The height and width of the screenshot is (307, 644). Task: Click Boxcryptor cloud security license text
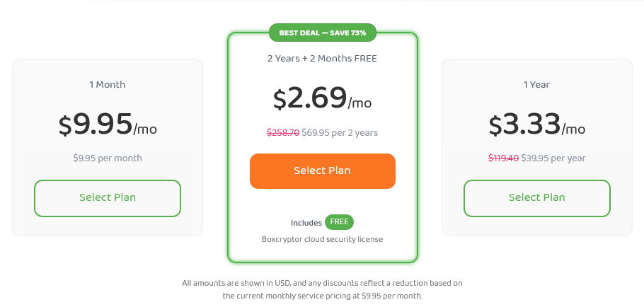pos(323,239)
